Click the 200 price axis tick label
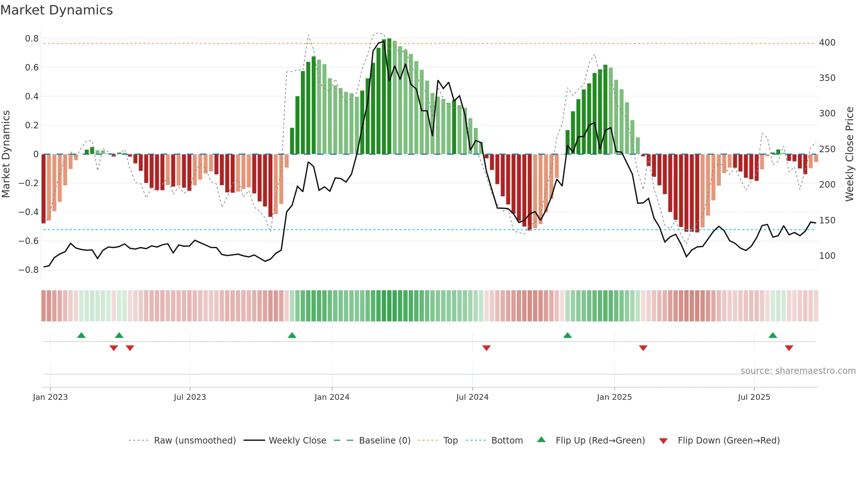The image size is (868, 488). pos(827,185)
